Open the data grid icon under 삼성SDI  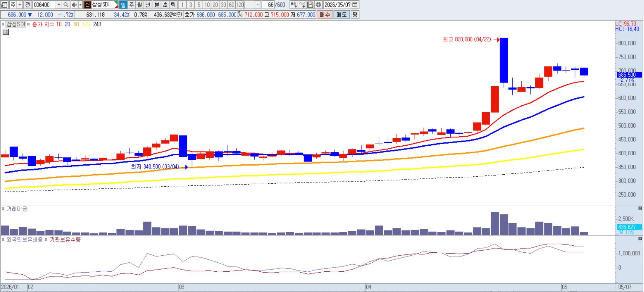(x=6, y=32)
